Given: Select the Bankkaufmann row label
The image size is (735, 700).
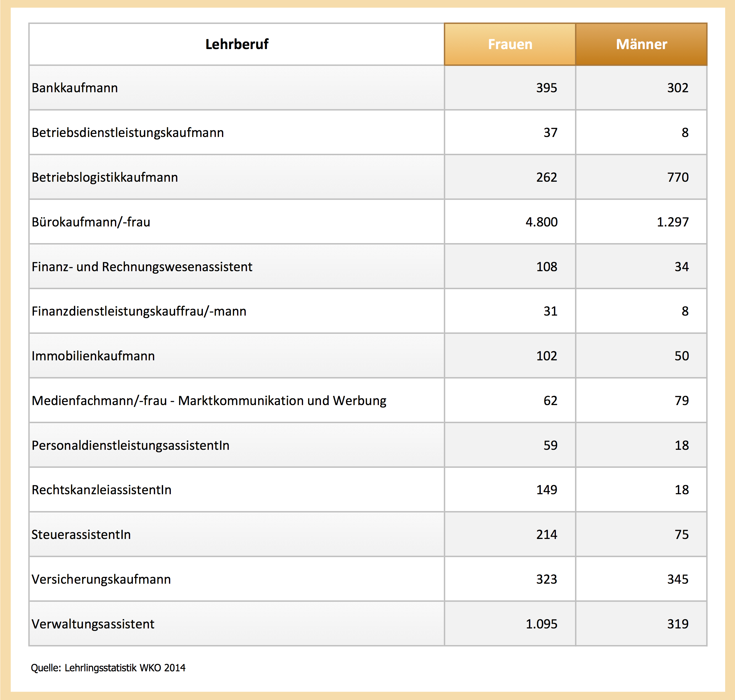Looking at the screenshot, I should pos(75,88).
